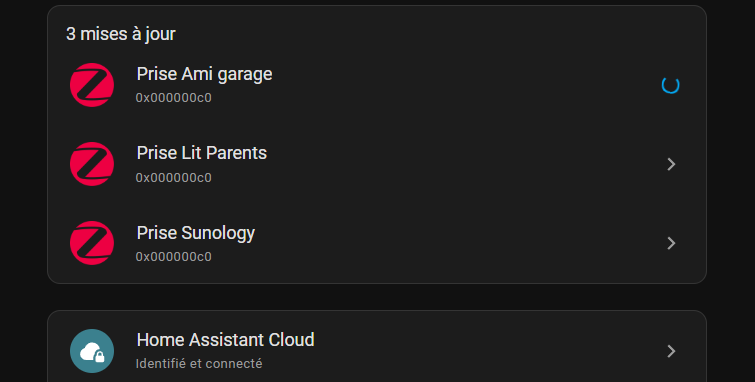Click the blue loading spinner on Prise Ami garage
Image resolution: width=755 pixels, height=382 pixels.
point(670,85)
